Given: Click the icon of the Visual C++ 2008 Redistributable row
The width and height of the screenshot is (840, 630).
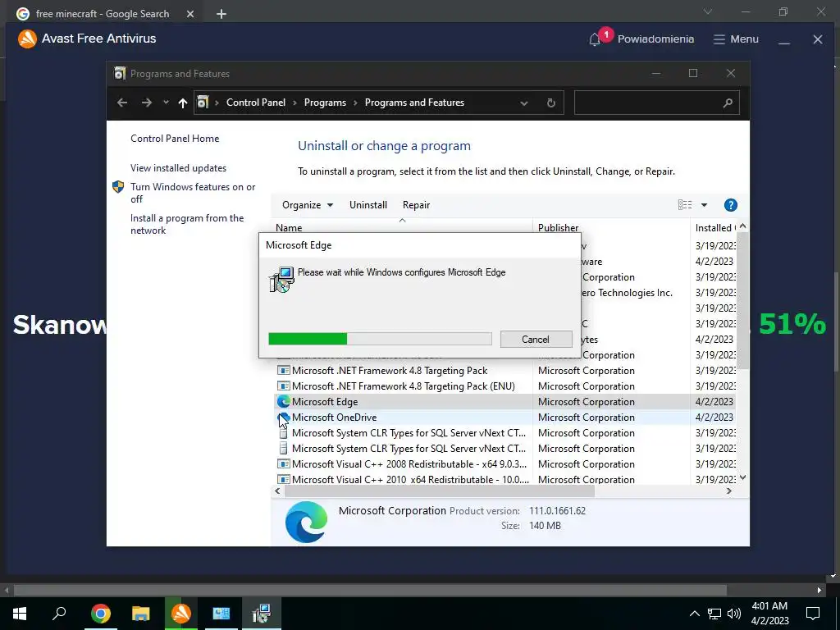Looking at the screenshot, I should point(283,464).
